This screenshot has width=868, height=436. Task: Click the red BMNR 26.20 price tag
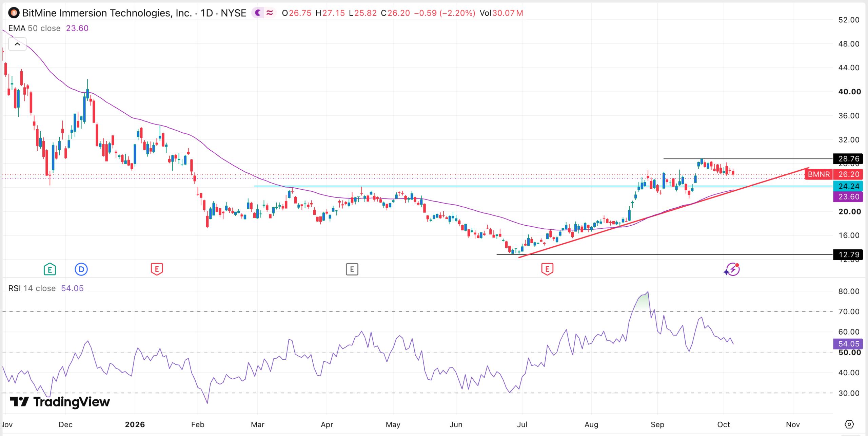point(834,174)
